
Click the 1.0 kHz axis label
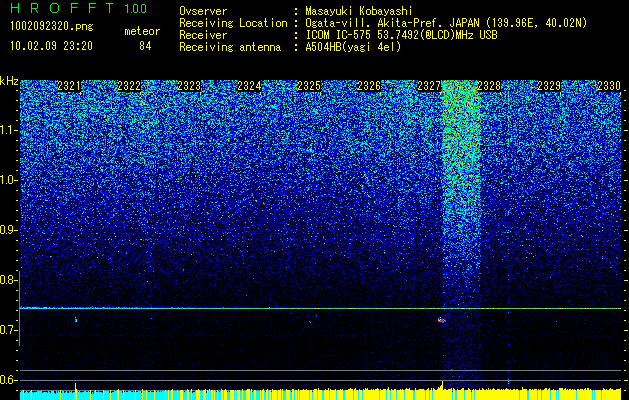tap(9, 180)
